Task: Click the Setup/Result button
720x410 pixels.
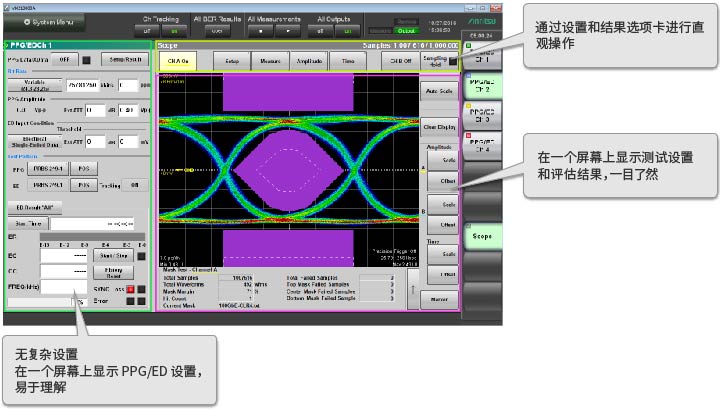Action: pyautogui.click(x=125, y=60)
